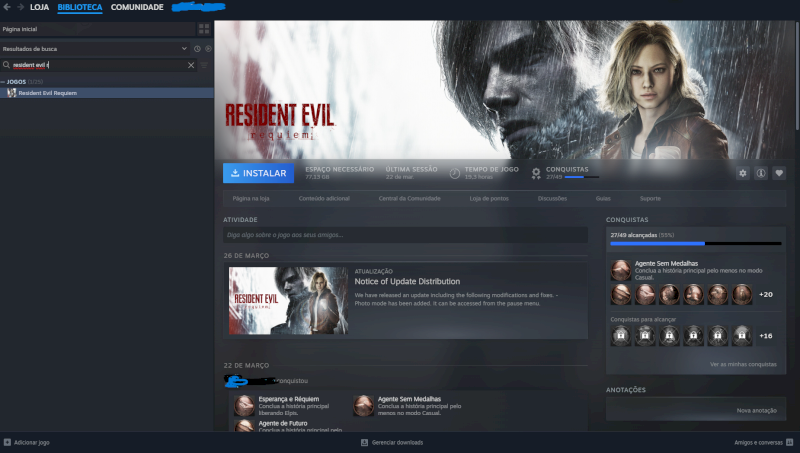Select Resident Evil Requiem in game list

tap(107, 93)
